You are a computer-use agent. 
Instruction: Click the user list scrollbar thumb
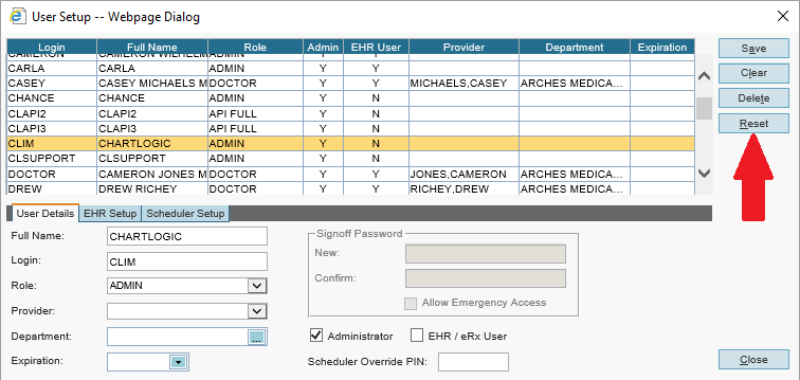click(705, 108)
